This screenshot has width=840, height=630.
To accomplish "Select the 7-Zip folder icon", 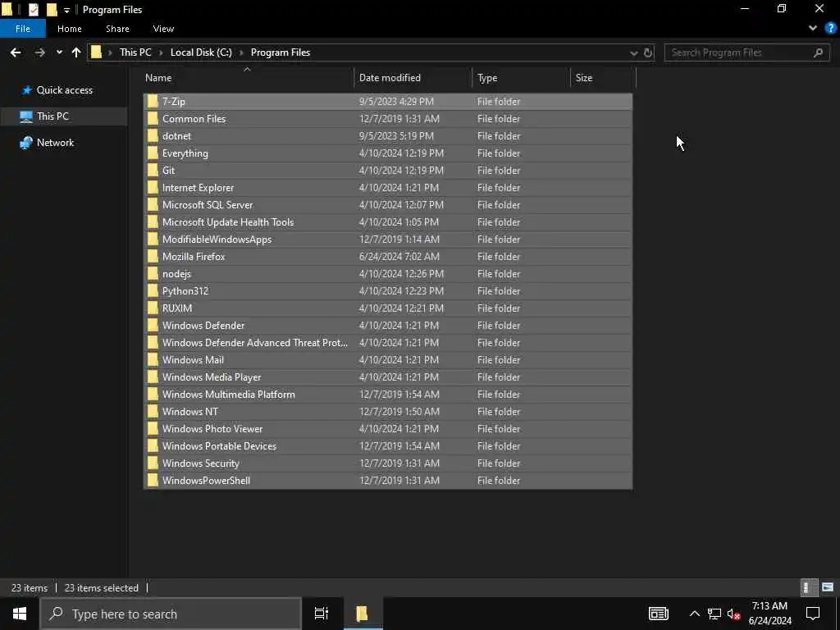I will tap(153, 101).
